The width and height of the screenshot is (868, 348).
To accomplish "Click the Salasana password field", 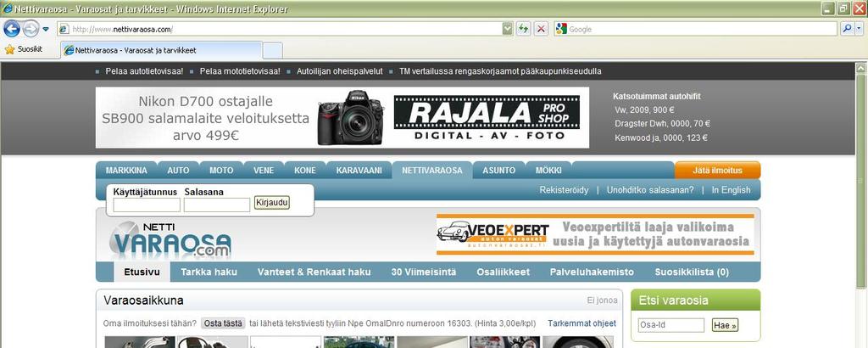I will tap(217, 205).
